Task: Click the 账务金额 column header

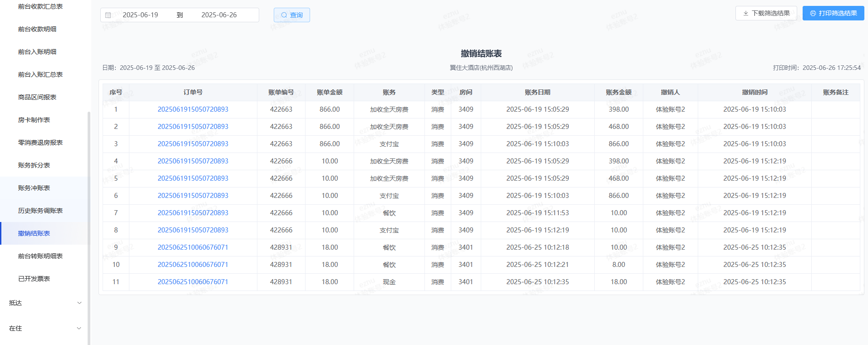Action: tap(618, 92)
